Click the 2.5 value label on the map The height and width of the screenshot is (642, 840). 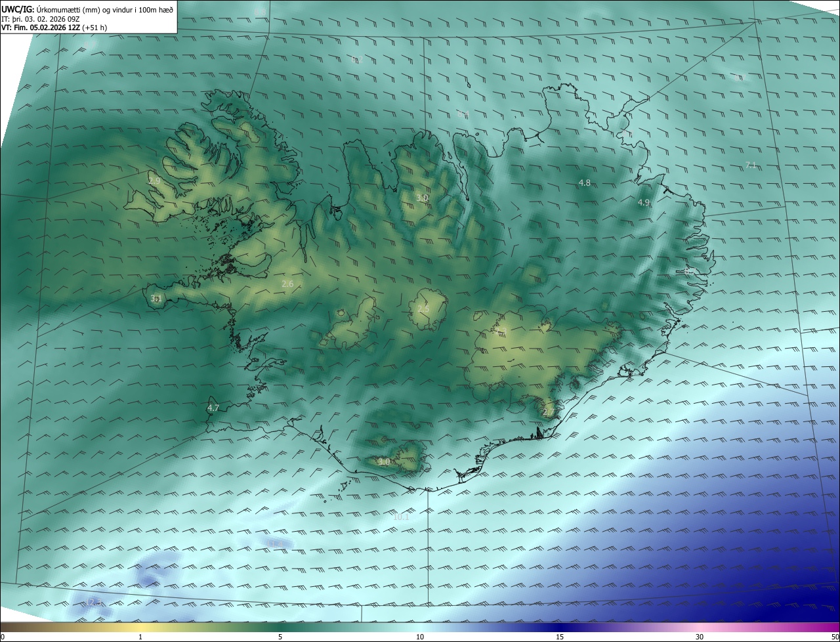[x=423, y=309]
